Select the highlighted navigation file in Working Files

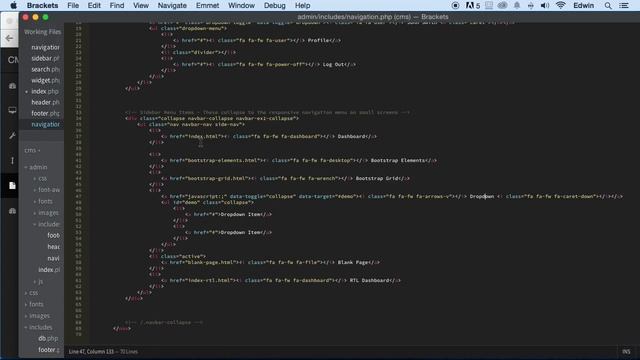[x=45, y=124]
